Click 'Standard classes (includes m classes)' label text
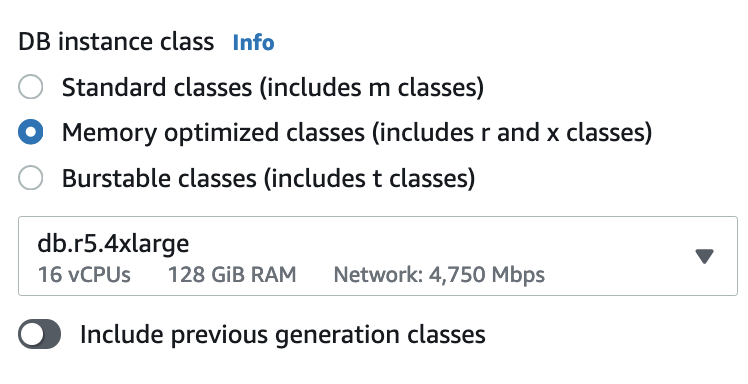Viewport: 748px width, 384px height. [x=273, y=88]
